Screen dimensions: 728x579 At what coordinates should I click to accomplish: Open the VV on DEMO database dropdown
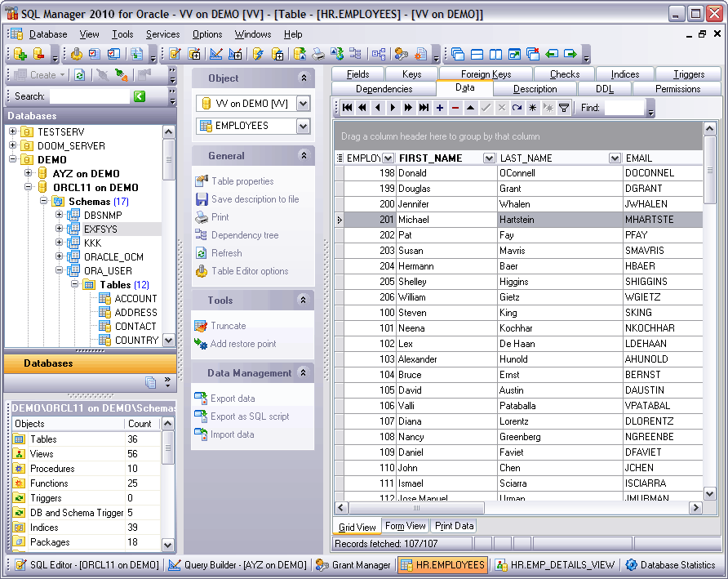coord(303,104)
